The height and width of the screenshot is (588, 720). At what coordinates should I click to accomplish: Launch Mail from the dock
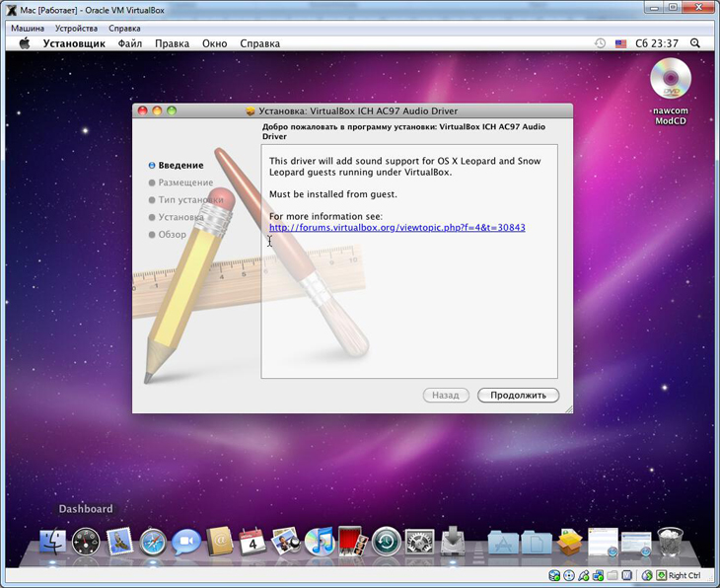(x=119, y=542)
